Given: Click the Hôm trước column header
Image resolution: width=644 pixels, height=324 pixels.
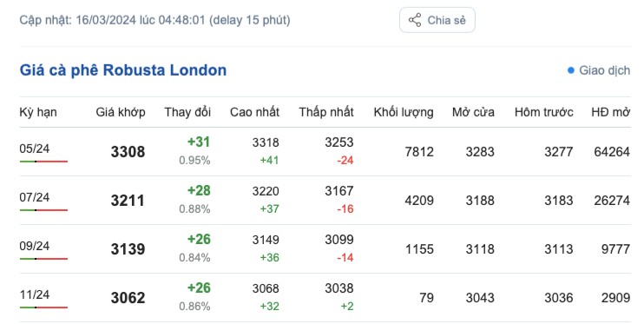Looking at the screenshot, I should pos(544,112).
